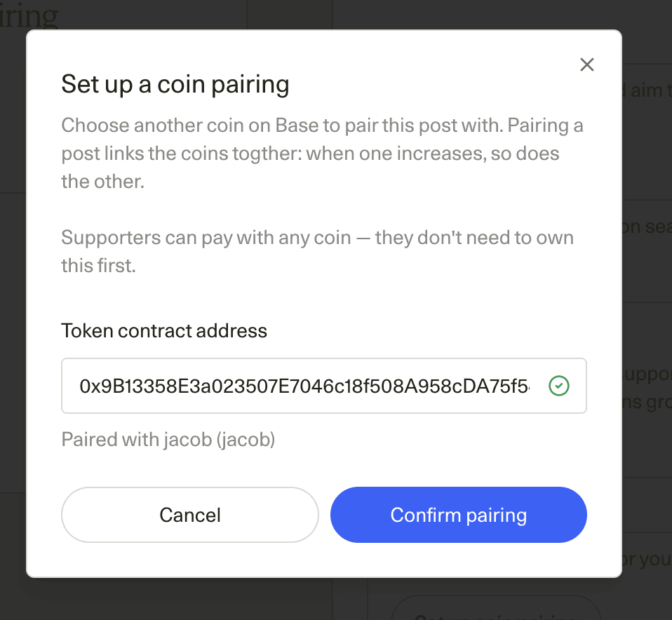
Task: Click the dimmed page heading behind the dialog
Action: (29, 15)
